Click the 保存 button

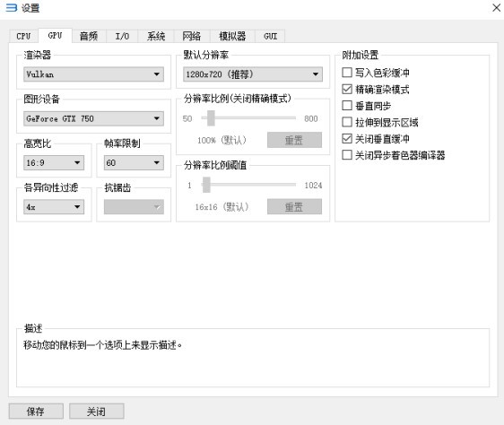click(36, 412)
